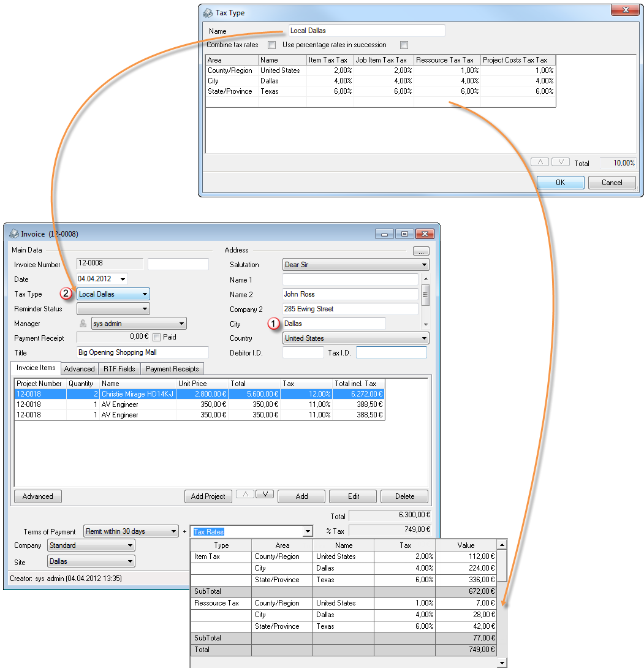Image resolution: width=644 pixels, height=668 pixels.
Task: Click the manager user icon beside sys admin
Action: click(x=83, y=324)
